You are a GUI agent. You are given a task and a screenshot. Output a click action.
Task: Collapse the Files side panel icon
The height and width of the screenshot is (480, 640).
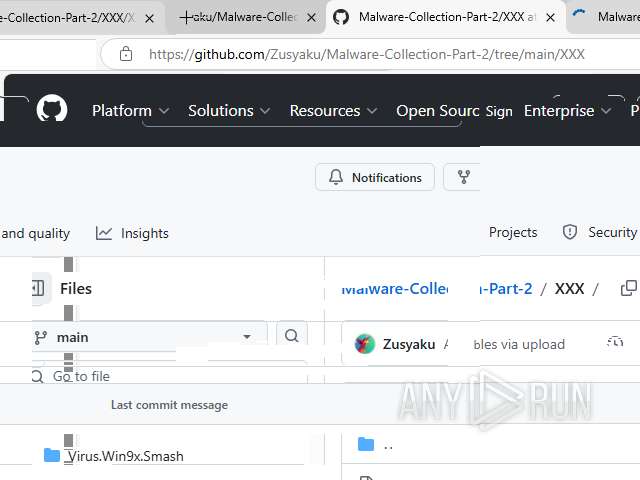39,288
